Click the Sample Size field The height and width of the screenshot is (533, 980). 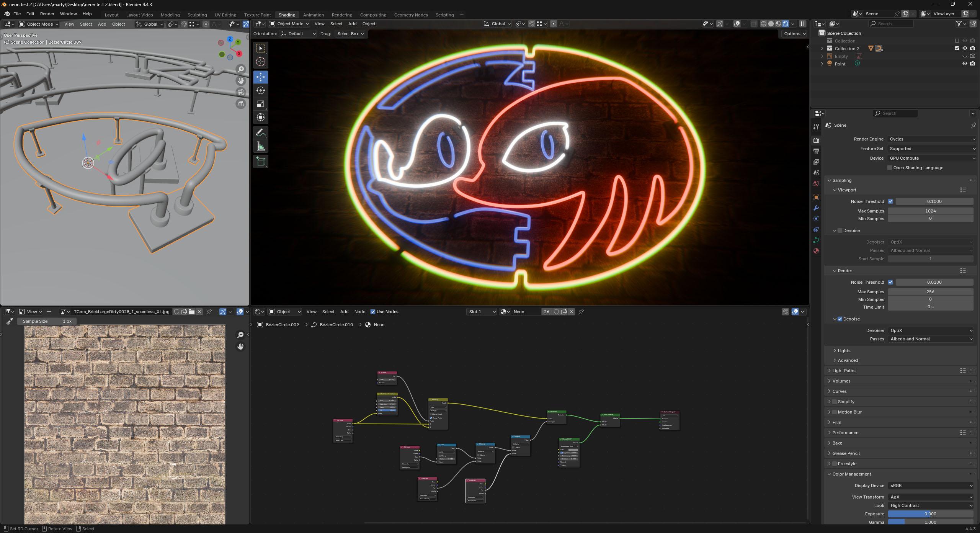coord(47,321)
